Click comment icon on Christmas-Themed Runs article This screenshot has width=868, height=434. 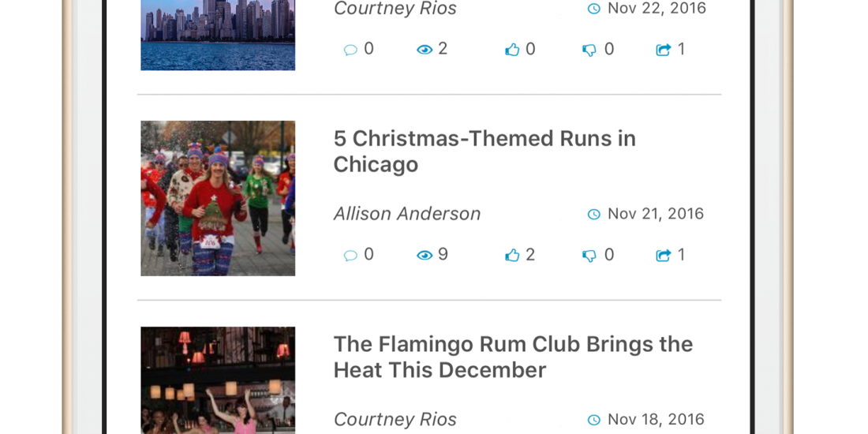coord(350,256)
